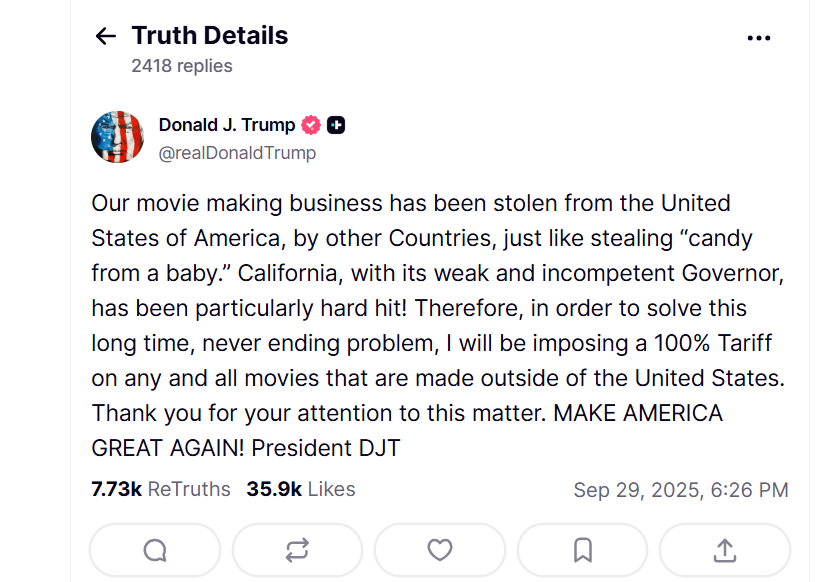Click the black plus badge beside name

point(337,125)
